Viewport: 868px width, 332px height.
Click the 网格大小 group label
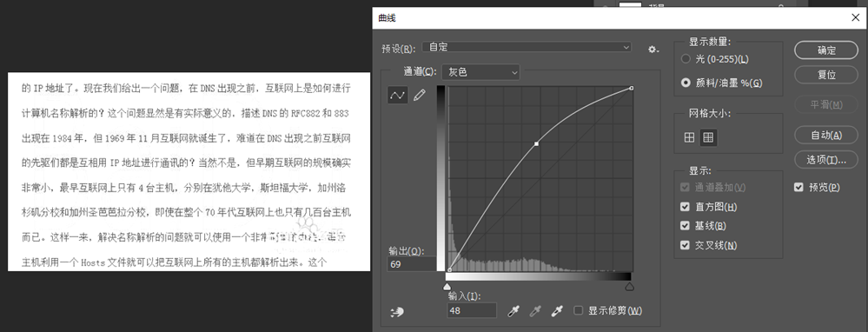[710, 114]
